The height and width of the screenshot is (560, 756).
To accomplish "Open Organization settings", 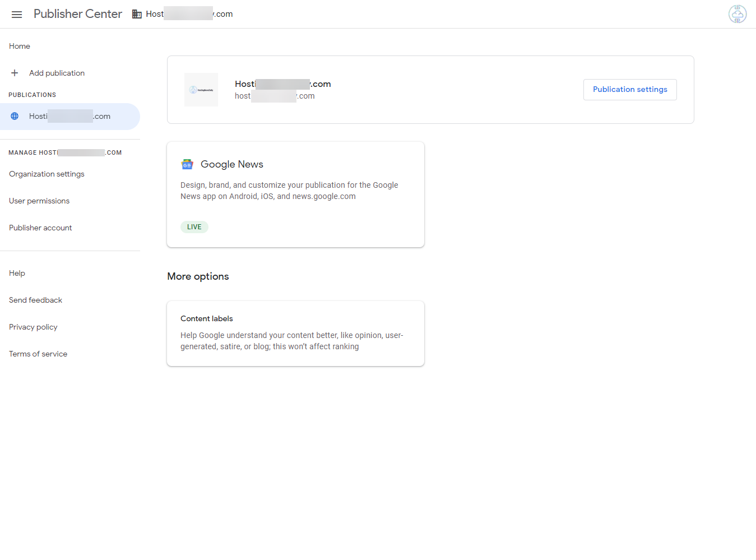I will [47, 174].
